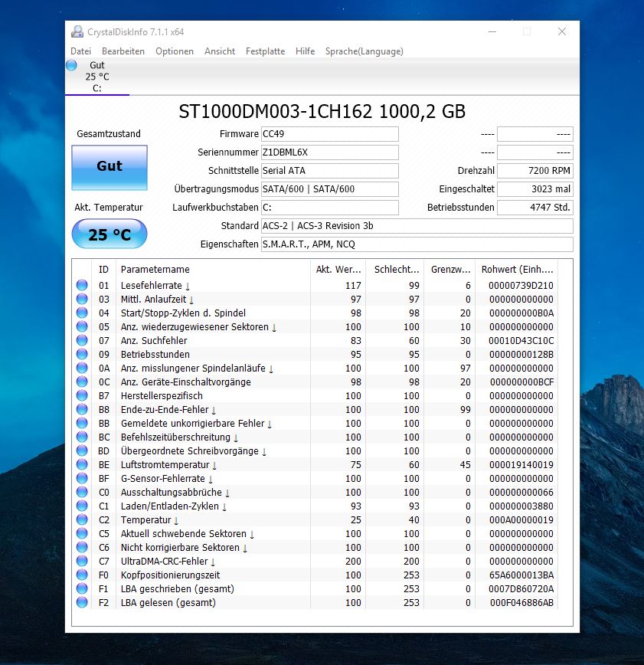This screenshot has width=644, height=665.
Task: Click status icon of Befehlszeitüberschreitung row
Action: 82,437
